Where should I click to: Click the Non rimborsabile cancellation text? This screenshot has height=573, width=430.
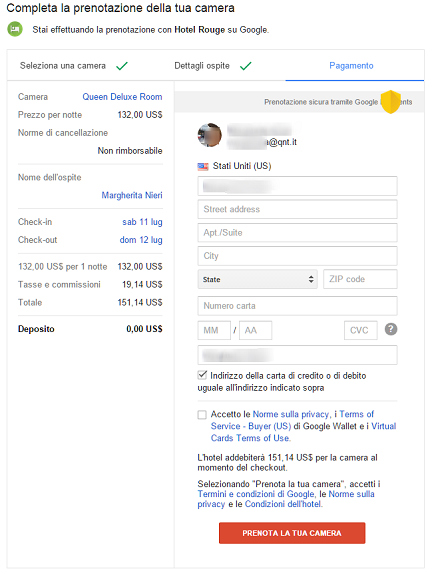click(x=130, y=151)
